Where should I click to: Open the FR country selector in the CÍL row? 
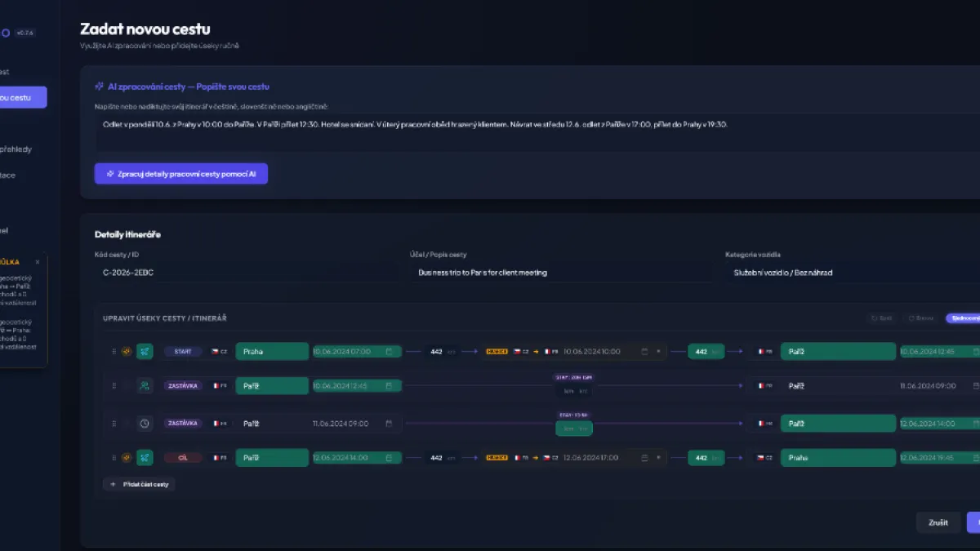click(x=219, y=458)
